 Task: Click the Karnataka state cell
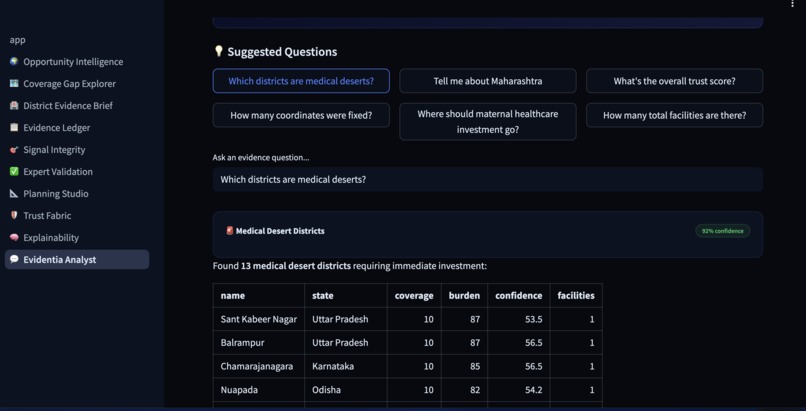346,366
